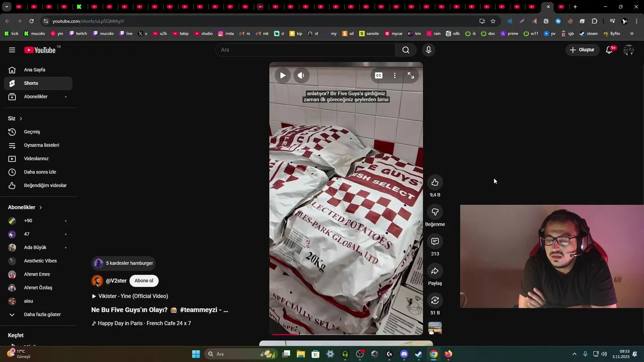Open the sound thumbnail below remix

435,328
